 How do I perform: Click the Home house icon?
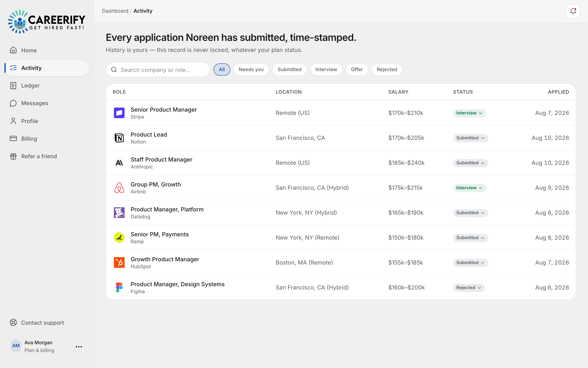(x=13, y=50)
